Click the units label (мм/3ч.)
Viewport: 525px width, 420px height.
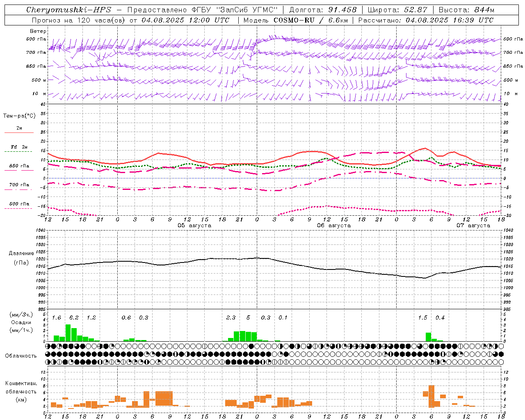click(21, 315)
